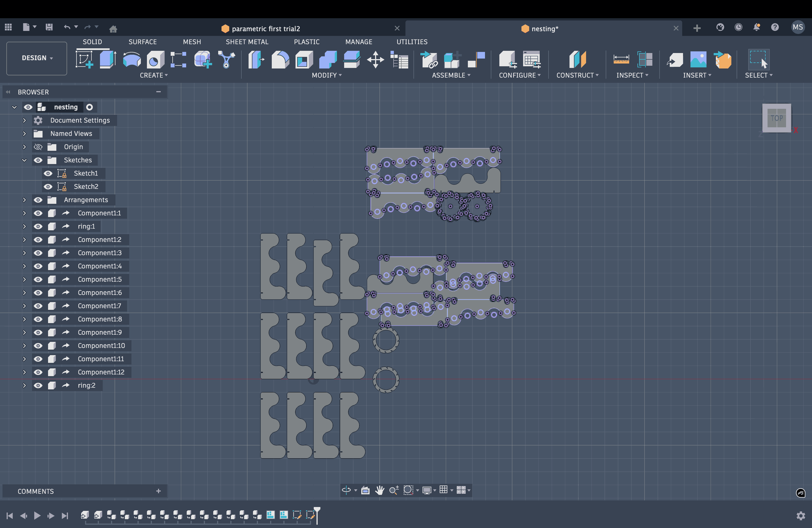Switch to parametric first trial2 document tab
The image size is (812, 528).
click(265, 29)
